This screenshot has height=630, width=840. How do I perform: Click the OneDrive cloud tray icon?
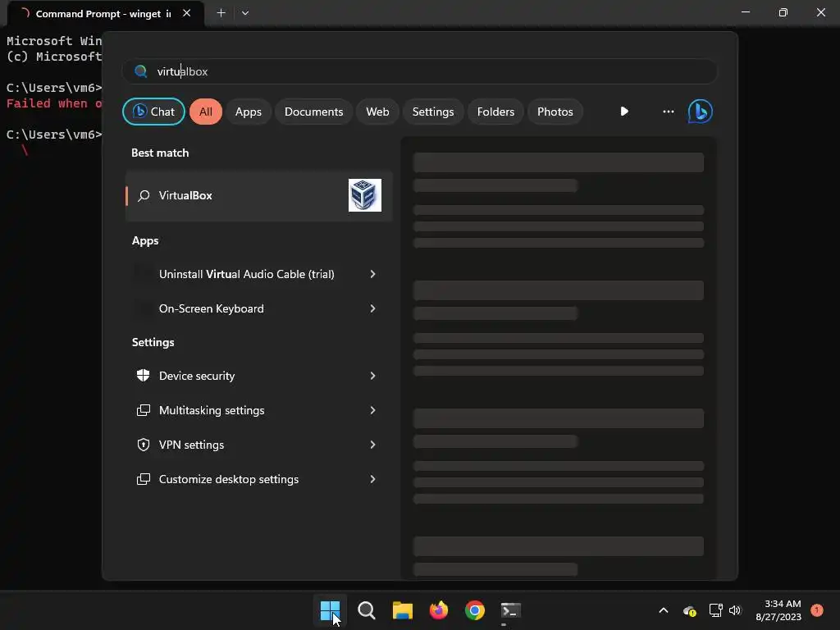(689, 610)
